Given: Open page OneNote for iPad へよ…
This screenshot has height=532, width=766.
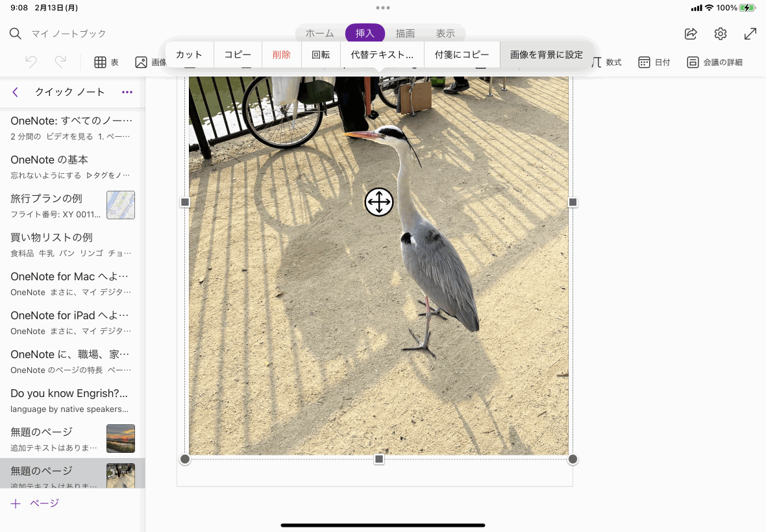Looking at the screenshot, I should tap(72, 322).
